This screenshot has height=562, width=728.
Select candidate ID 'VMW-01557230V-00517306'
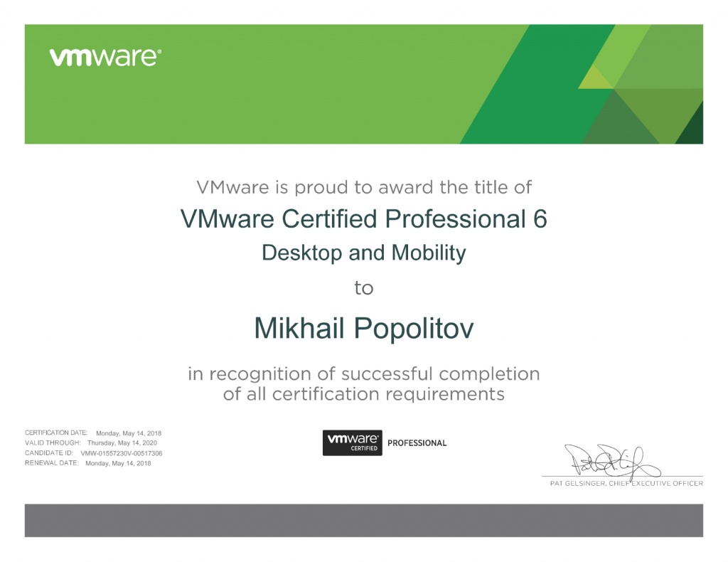122,453
